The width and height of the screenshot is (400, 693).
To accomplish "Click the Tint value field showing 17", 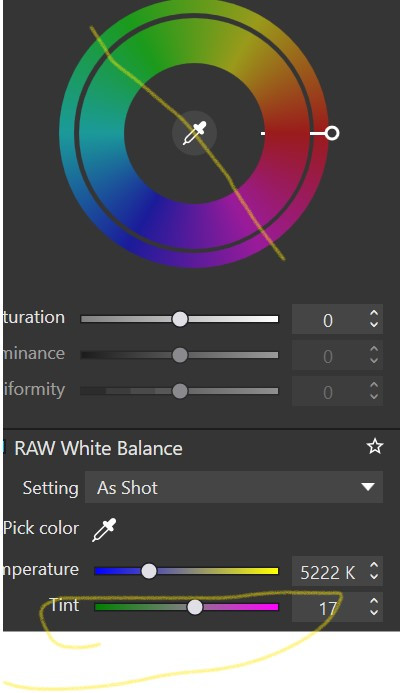I will tap(329, 608).
